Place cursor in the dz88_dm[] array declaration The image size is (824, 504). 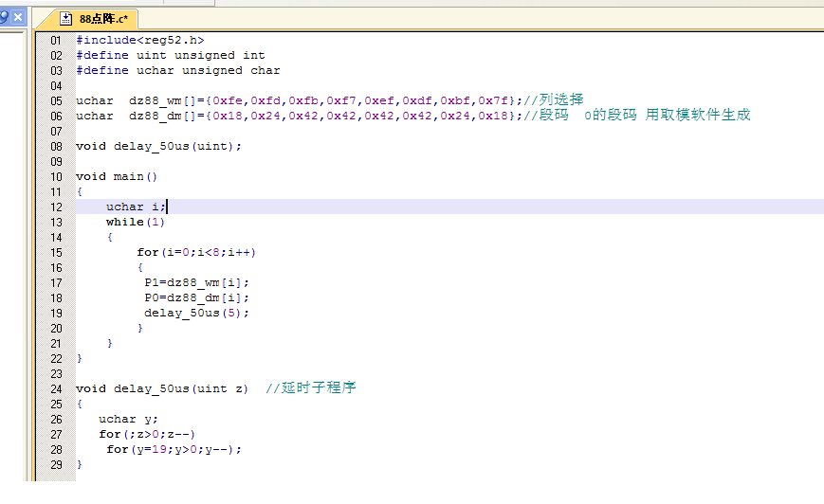299,116
